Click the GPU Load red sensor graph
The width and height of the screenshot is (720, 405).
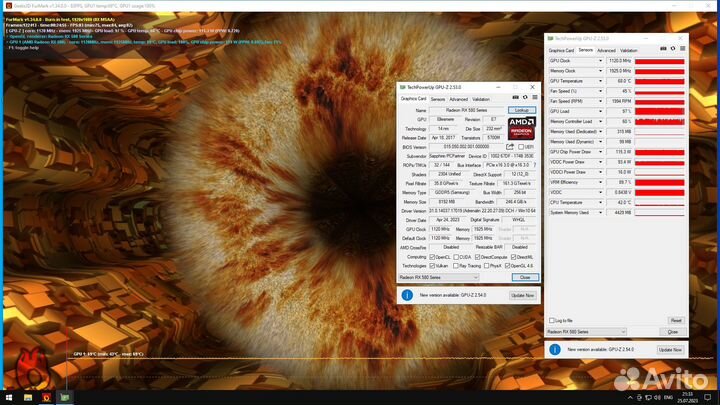click(x=659, y=111)
